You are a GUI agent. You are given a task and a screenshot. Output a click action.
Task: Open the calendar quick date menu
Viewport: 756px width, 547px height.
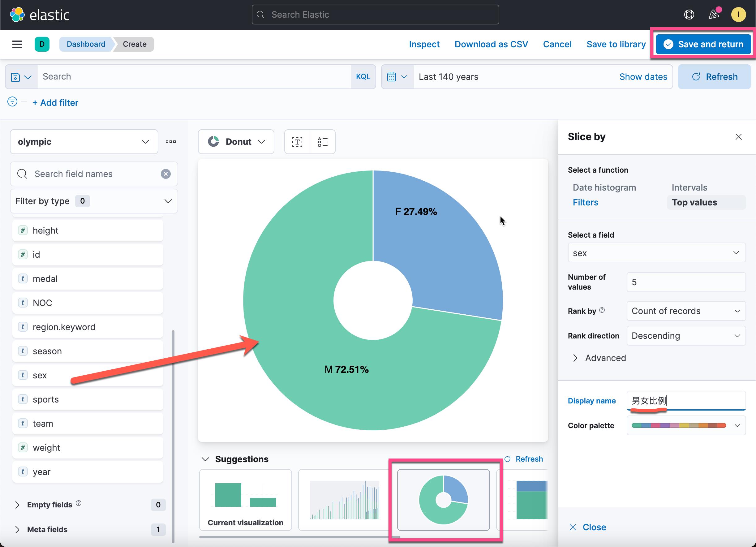pos(397,77)
